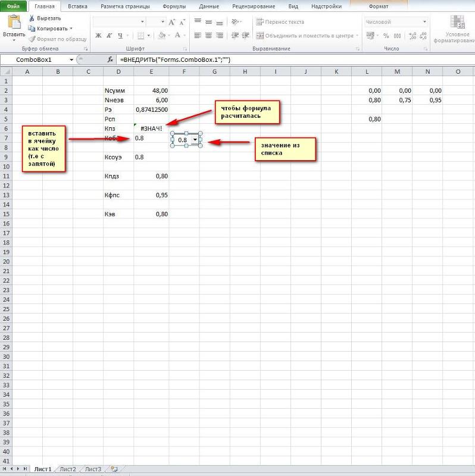Toggle bold (Ж) formatting

point(98,36)
